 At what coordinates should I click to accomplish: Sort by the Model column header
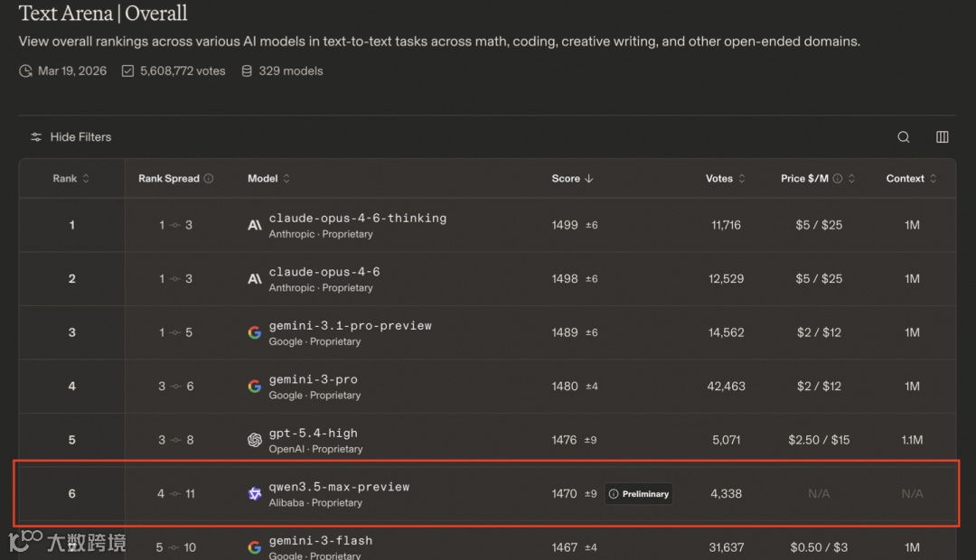[x=269, y=179]
